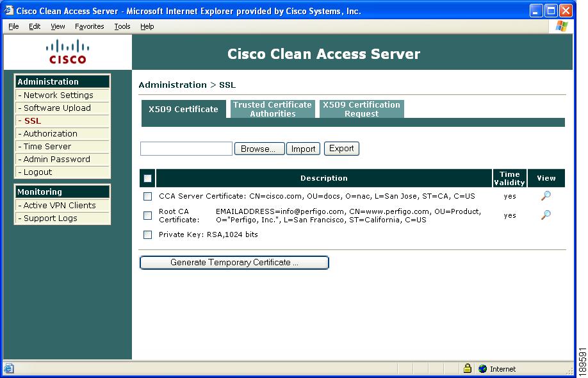This screenshot has width=588, height=378.
Task: Check the CCA Server Certificate checkbox
Action: pos(148,196)
